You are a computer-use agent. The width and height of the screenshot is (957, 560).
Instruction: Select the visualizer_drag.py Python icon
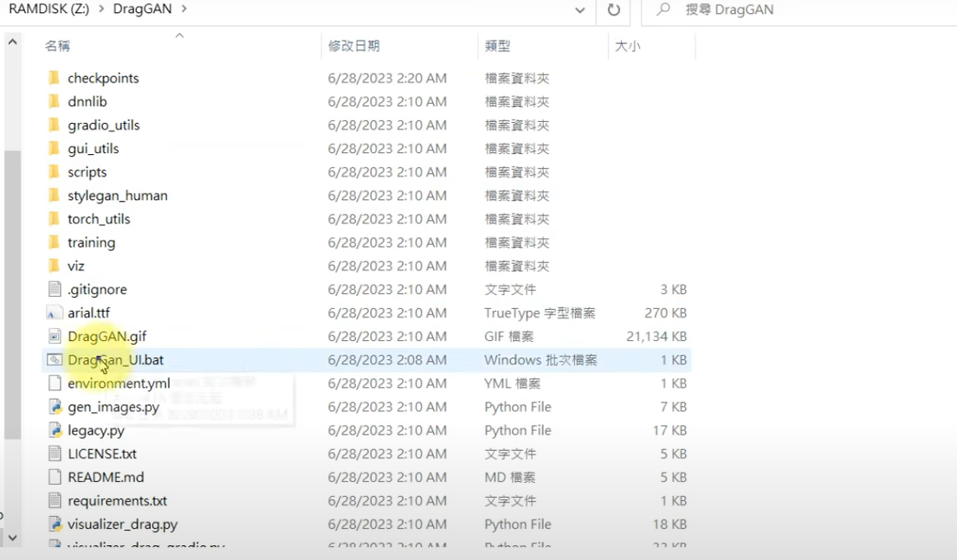pyautogui.click(x=55, y=524)
